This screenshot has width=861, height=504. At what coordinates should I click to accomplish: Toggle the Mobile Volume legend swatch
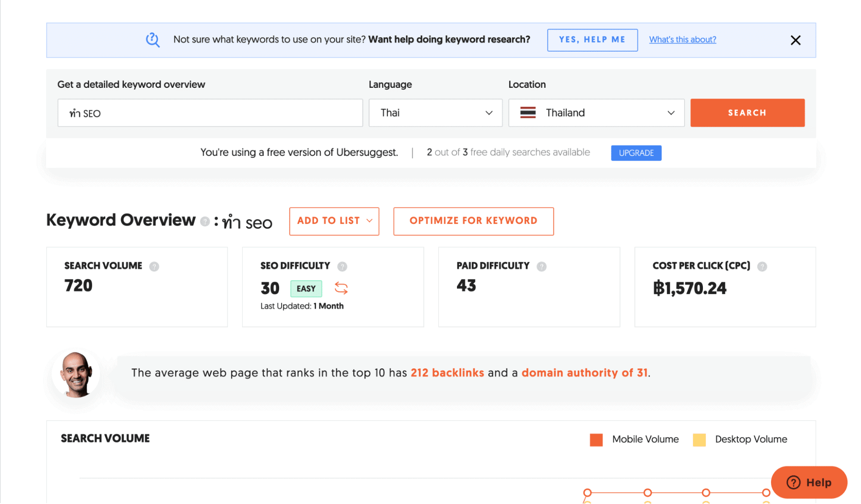tap(596, 439)
